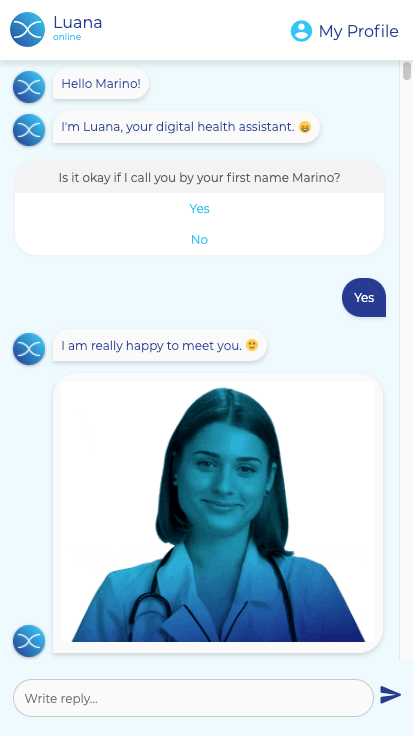This screenshot has width=413, height=736.
Task: Click the sent "Yes" reply bubble
Action: point(364,298)
